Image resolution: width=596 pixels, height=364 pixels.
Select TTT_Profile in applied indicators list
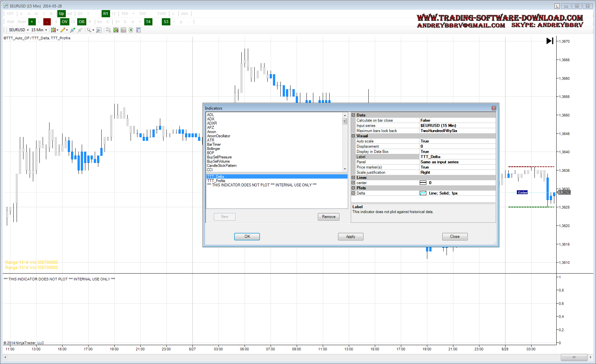pos(216,181)
